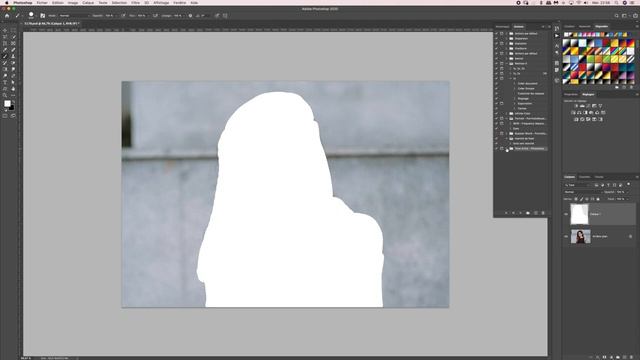Viewport: 640px width, 360px height.
Task: Select the Crop tool
Action: [x=5, y=43]
